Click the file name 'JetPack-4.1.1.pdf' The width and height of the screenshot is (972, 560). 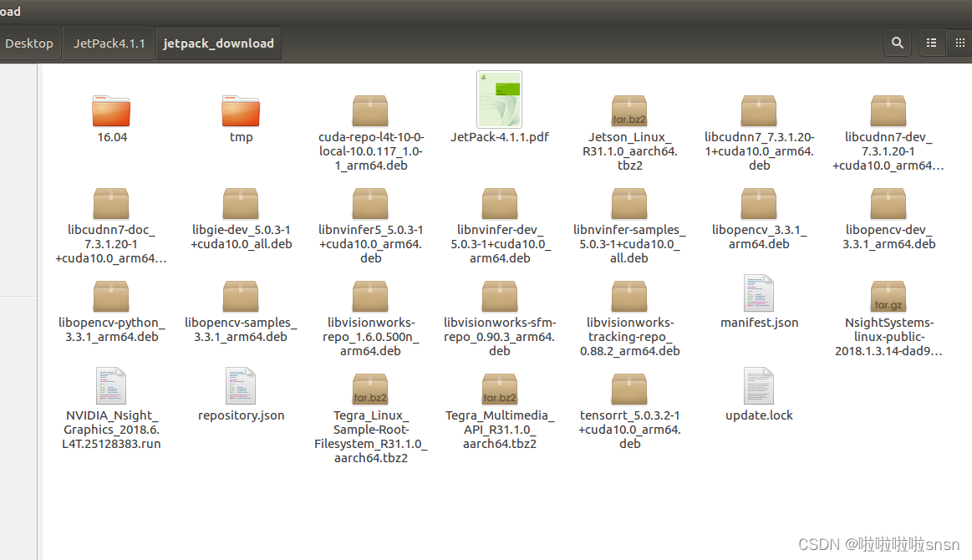tap(500, 137)
